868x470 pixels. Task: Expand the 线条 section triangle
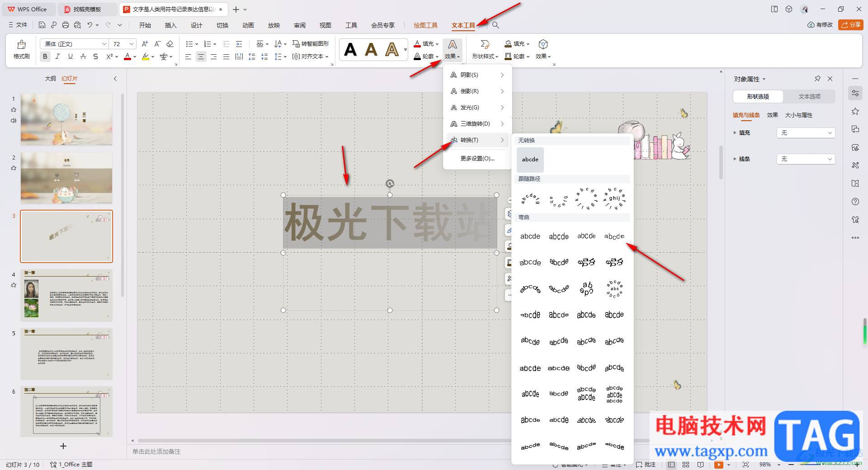(x=735, y=159)
